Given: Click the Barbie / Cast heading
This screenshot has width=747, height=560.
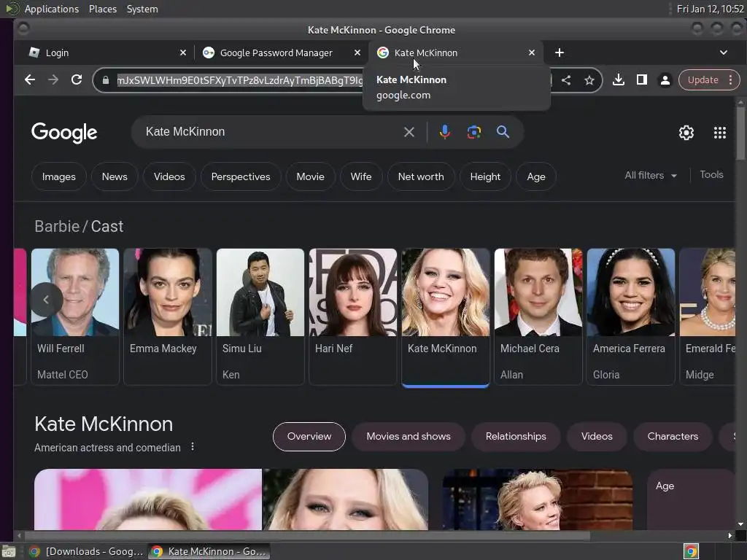Looking at the screenshot, I should tap(79, 226).
